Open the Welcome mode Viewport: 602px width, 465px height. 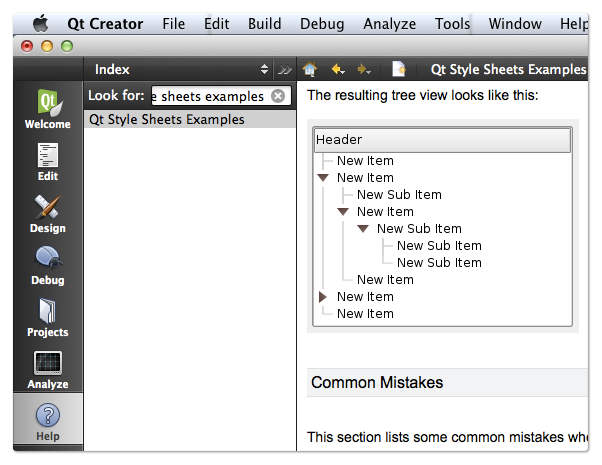tap(48, 109)
